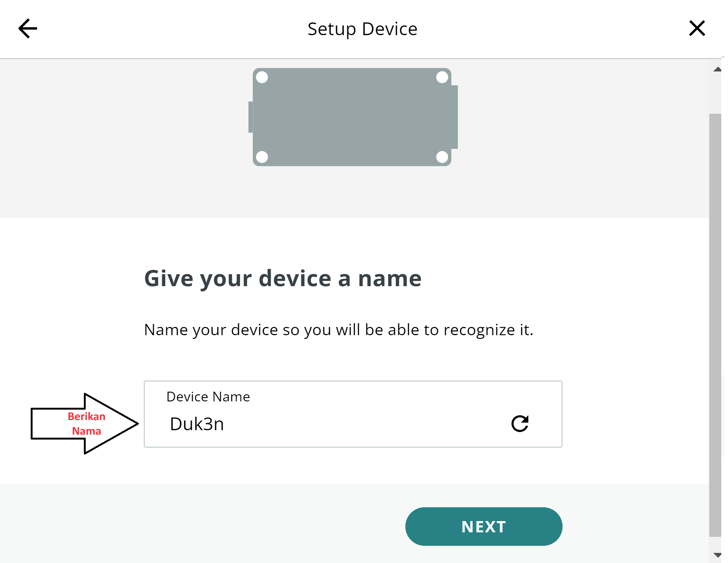Select the gray device board illustration
This screenshot has width=728, height=563.
coord(353,117)
